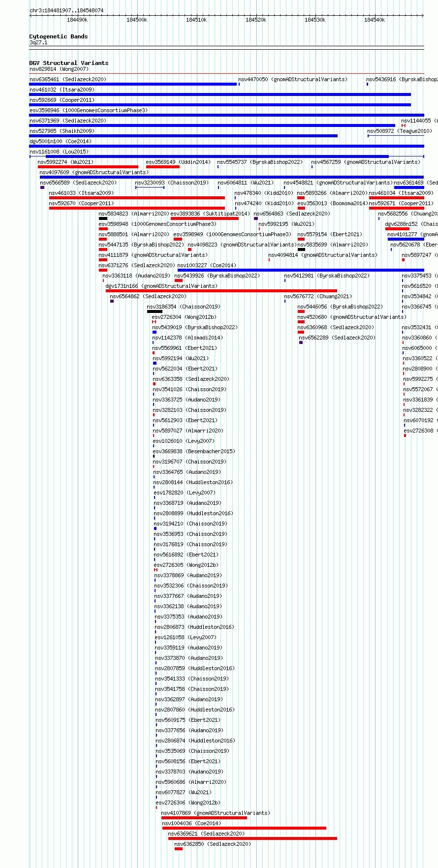The width and height of the screenshot is (438, 868).
Task: Click the nsv6365461 (Sedlazeck2020) variant label
Action: (68, 79)
